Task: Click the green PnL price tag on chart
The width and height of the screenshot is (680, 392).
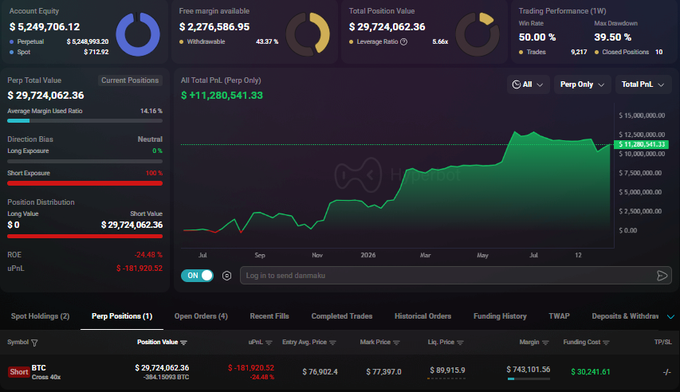Action: tap(641, 144)
